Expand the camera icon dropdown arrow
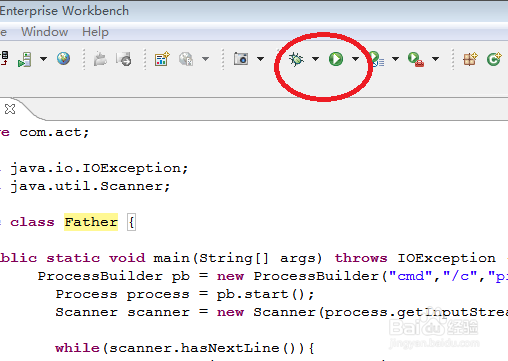The width and height of the screenshot is (508, 361). 261,59
